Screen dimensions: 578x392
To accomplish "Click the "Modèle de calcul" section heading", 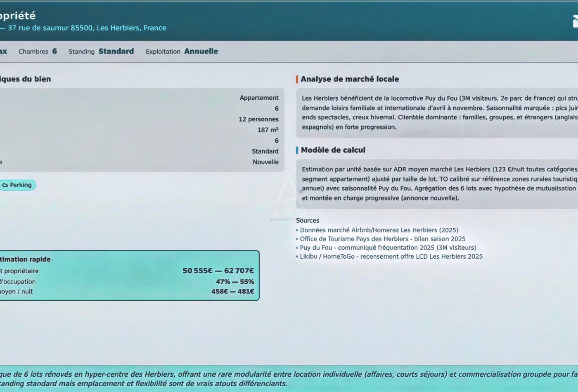I will (333, 150).
